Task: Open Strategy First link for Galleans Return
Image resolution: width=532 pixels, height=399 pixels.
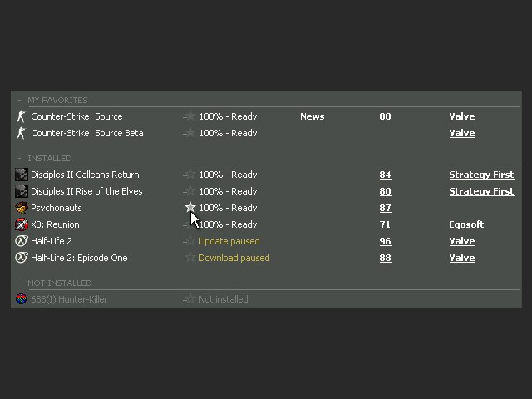Action: tap(481, 175)
